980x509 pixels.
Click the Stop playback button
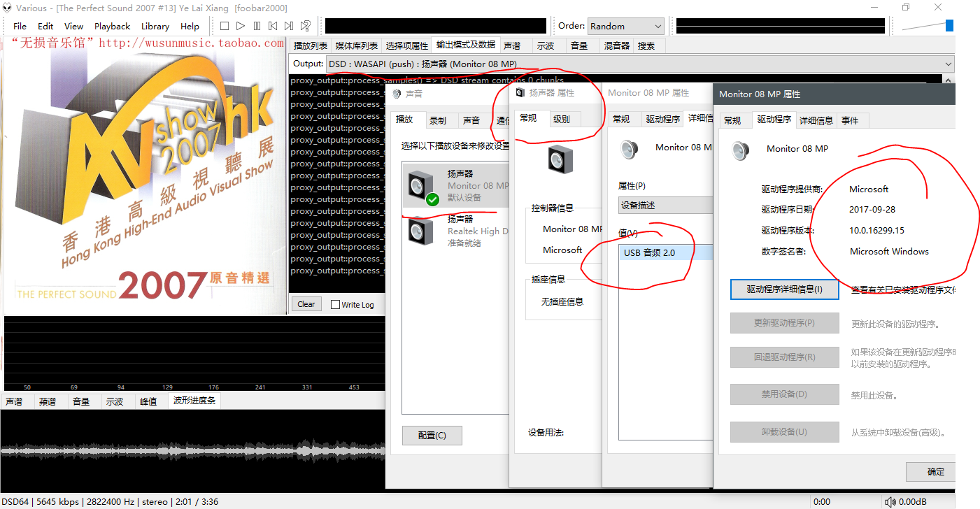(225, 26)
